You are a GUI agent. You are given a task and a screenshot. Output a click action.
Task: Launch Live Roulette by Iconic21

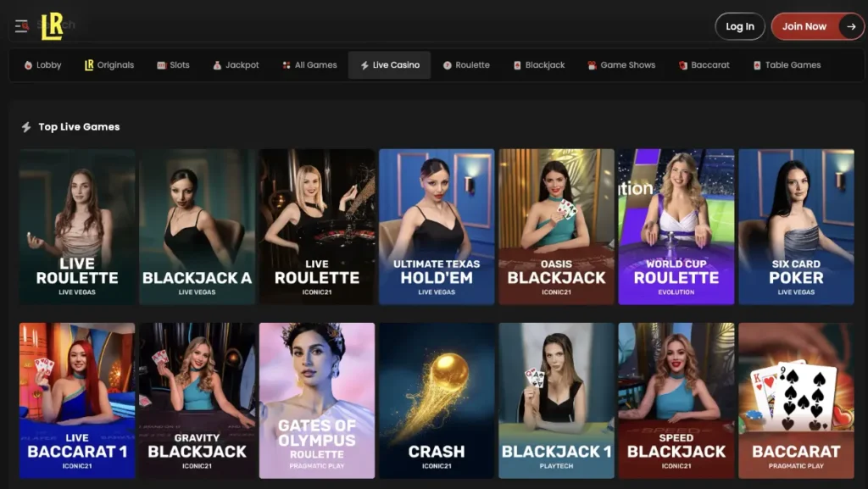[317, 227]
